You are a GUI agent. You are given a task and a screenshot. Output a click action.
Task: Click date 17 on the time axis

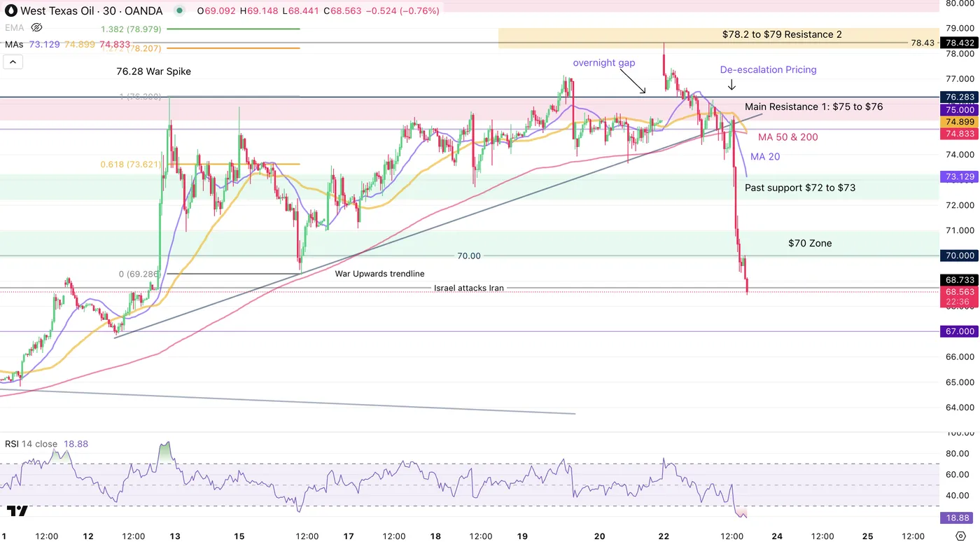click(x=349, y=536)
